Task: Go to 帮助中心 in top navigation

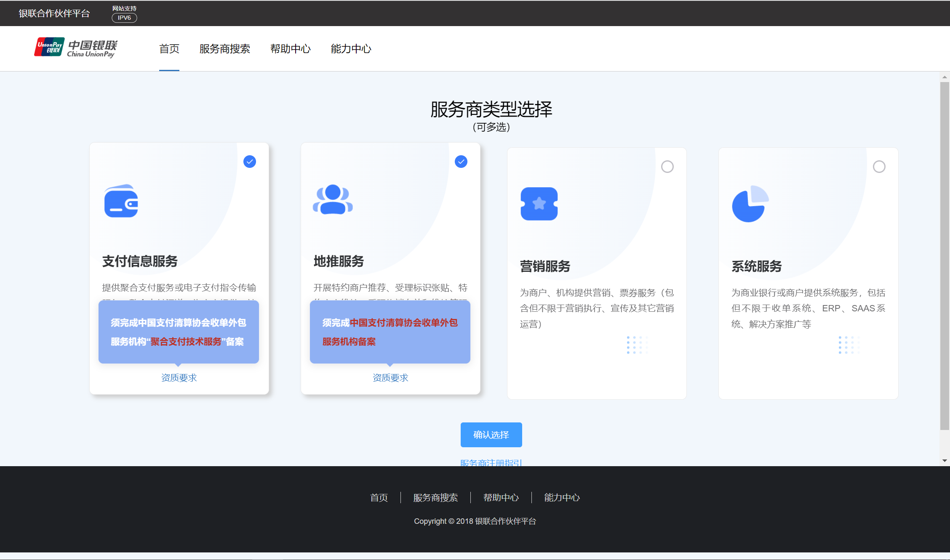Action: click(x=291, y=49)
